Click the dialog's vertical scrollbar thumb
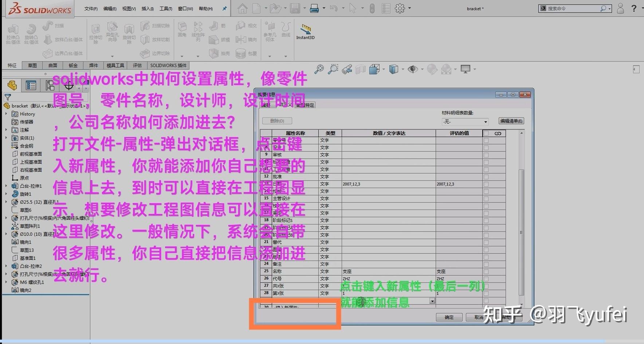 tap(521, 232)
